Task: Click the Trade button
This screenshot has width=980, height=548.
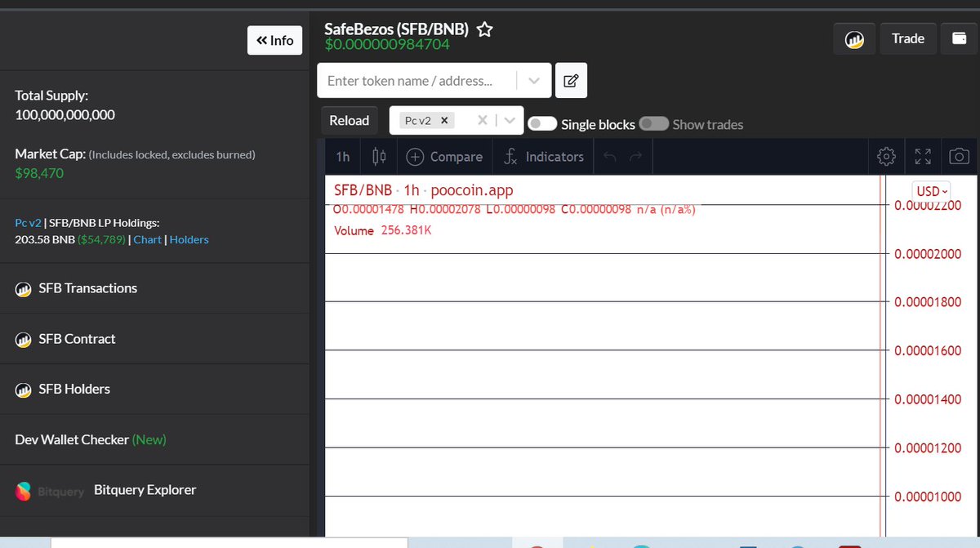Action: tap(908, 38)
